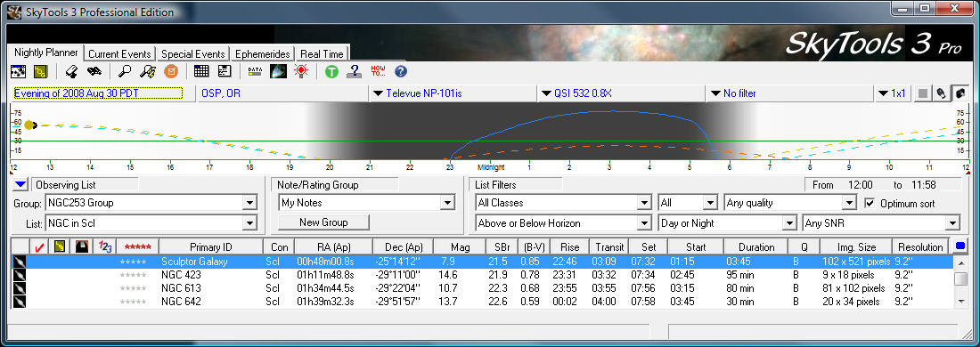Screen dimensions: 980x347
Task: Click the calendar grid icon
Action: (x=201, y=71)
